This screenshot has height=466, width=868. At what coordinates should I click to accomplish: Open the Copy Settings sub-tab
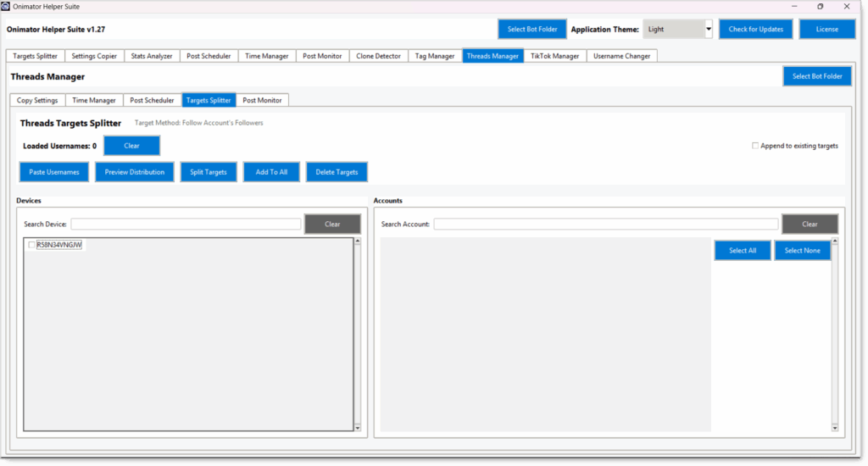tap(37, 100)
